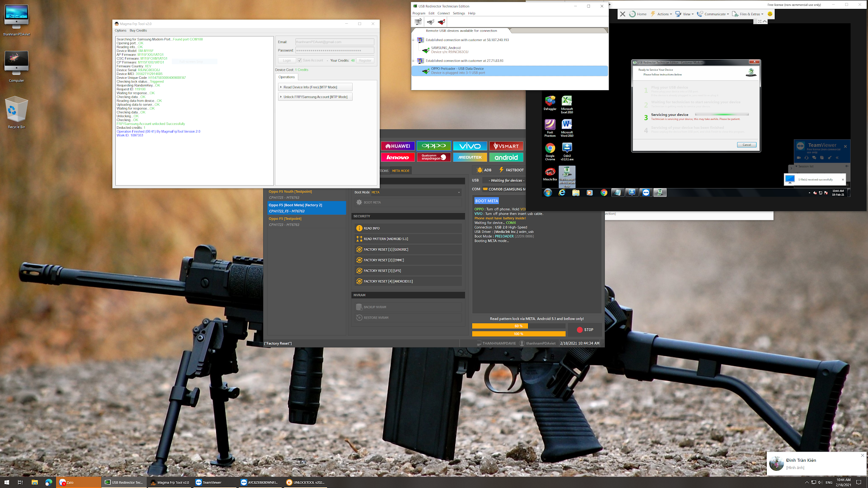Toggle the Save Account checkbox
Image resolution: width=868 pixels, height=488 pixels.
point(300,61)
